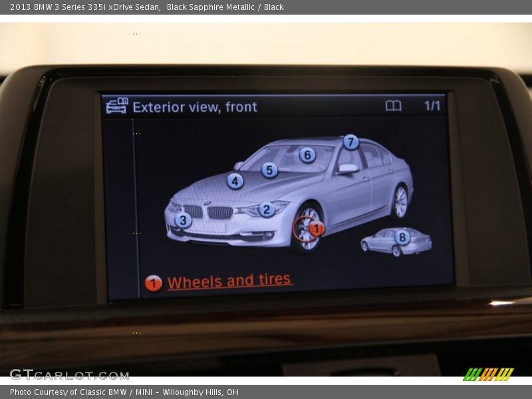The height and width of the screenshot is (399, 532).
Task: Select marker 5 on the windshield
Action: coord(269,170)
